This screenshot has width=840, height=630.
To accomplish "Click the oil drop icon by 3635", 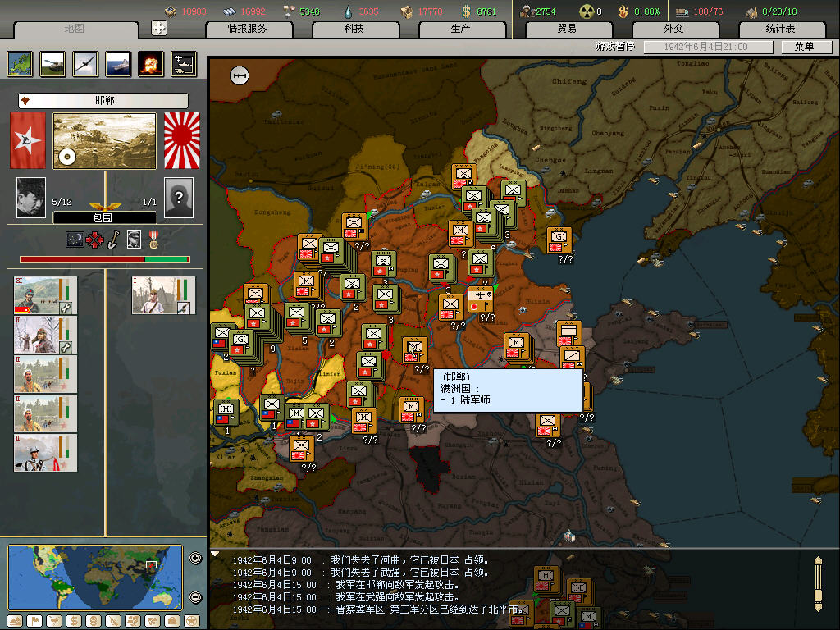I will click(x=348, y=11).
